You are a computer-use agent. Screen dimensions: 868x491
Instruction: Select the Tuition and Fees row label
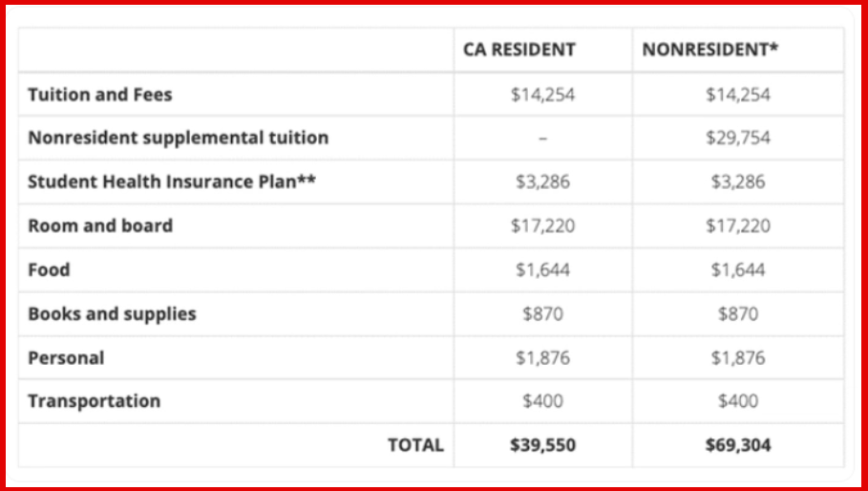[100, 95]
